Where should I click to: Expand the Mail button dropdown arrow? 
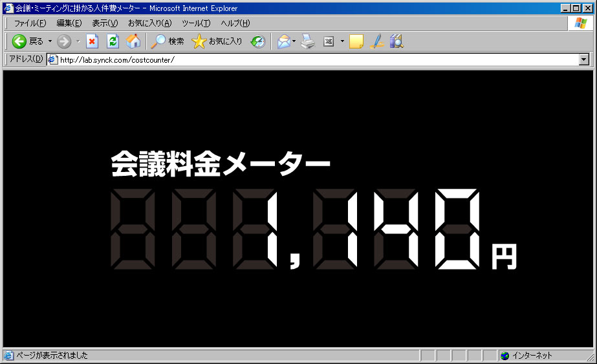point(294,41)
